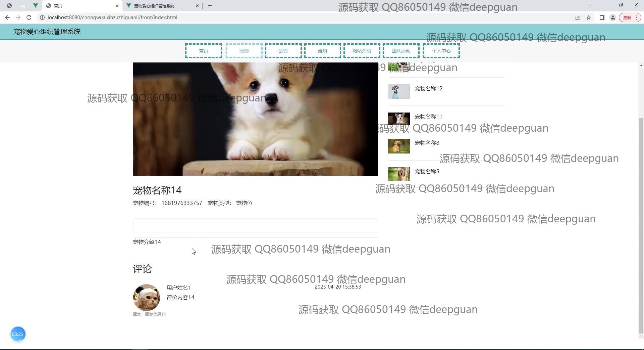Viewport: 644px width, 350px height.
Task: View site information icon in address bar
Action: click(42, 17)
